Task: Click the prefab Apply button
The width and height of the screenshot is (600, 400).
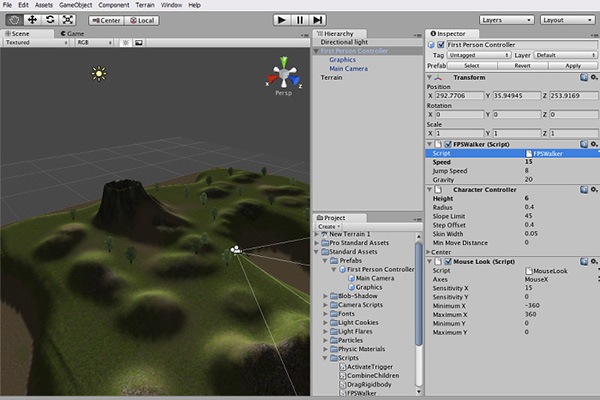Action: point(573,66)
